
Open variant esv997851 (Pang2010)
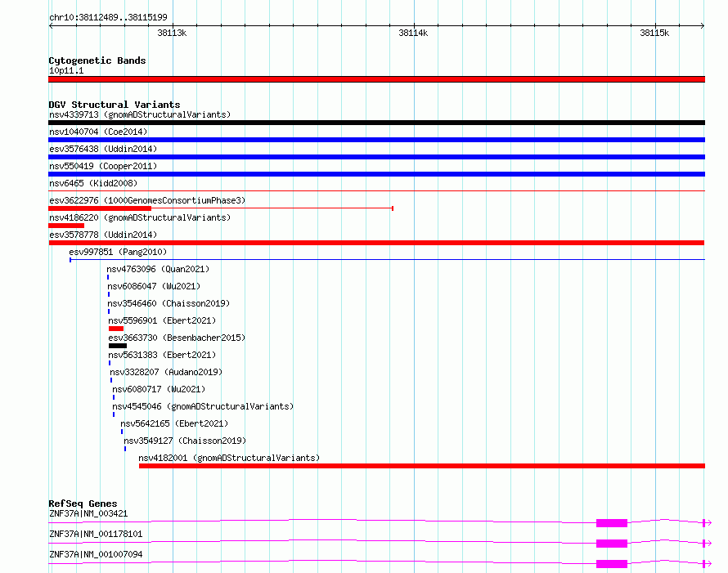(118, 252)
